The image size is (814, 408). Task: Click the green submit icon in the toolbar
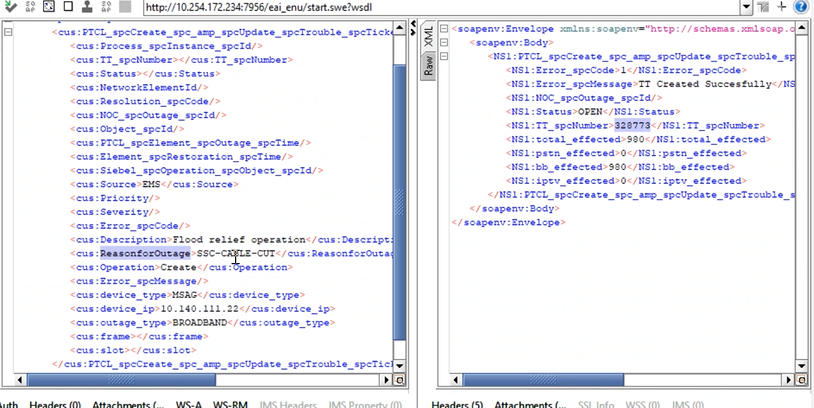click(10, 7)
